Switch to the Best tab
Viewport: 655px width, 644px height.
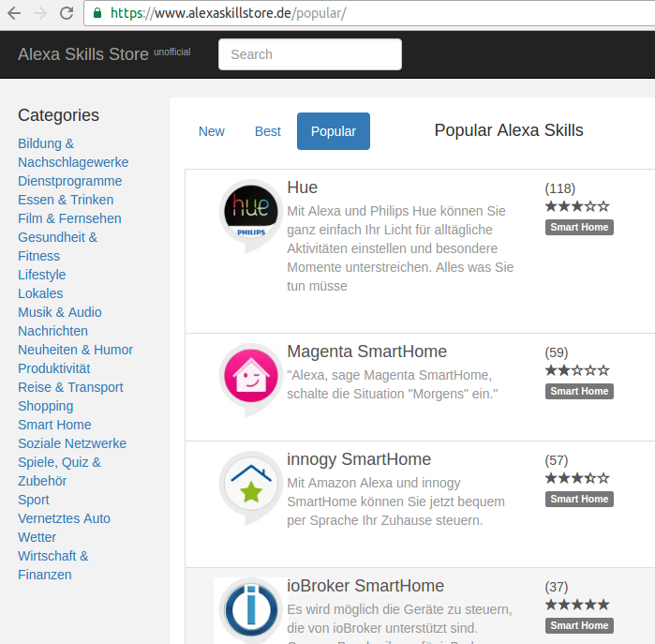(x=268, y=131)
